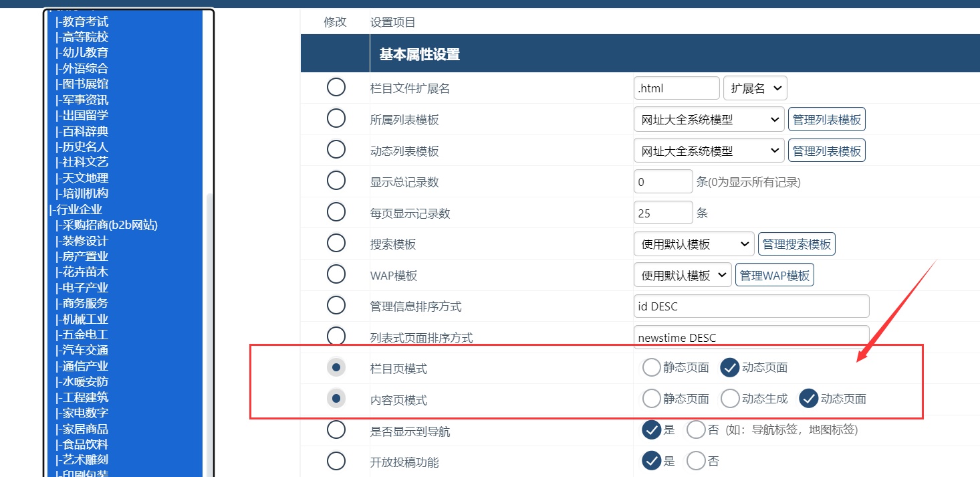
Task: Choose 动态生成 for 内容页模式
Action: tap(730, 399)
